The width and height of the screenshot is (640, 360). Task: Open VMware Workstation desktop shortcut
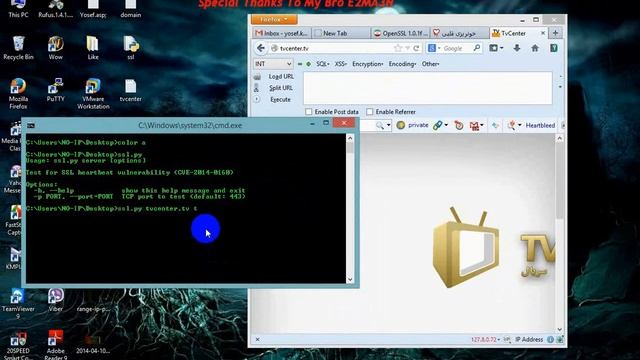click(x=93, y=94)
